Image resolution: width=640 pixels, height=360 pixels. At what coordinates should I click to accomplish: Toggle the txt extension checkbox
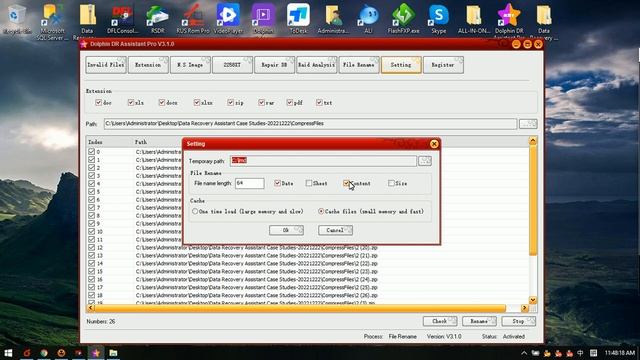[x=319, y=102]
